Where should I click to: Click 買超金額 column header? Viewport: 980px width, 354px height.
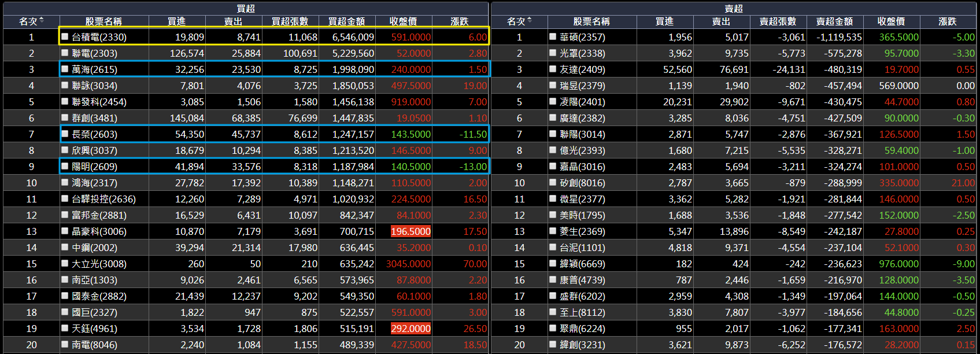point(347,21)
